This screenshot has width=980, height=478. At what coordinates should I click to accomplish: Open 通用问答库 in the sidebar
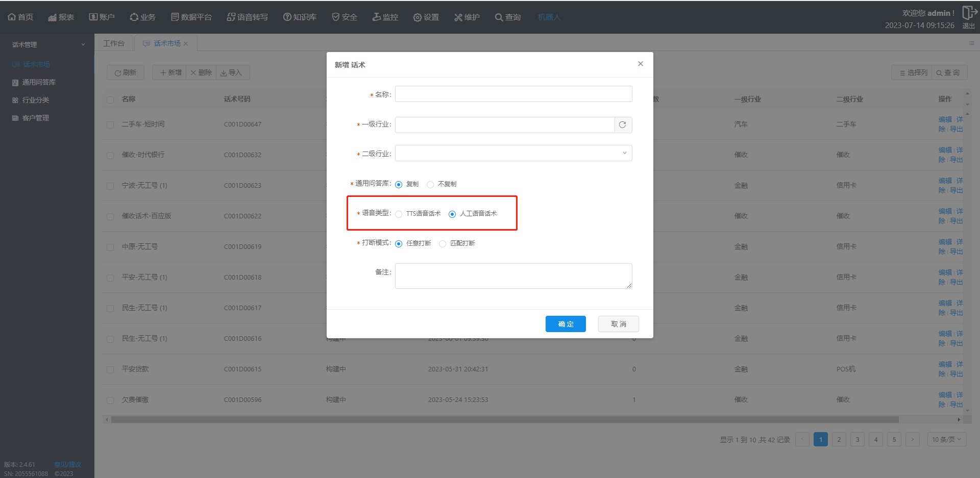pos(39,82)
